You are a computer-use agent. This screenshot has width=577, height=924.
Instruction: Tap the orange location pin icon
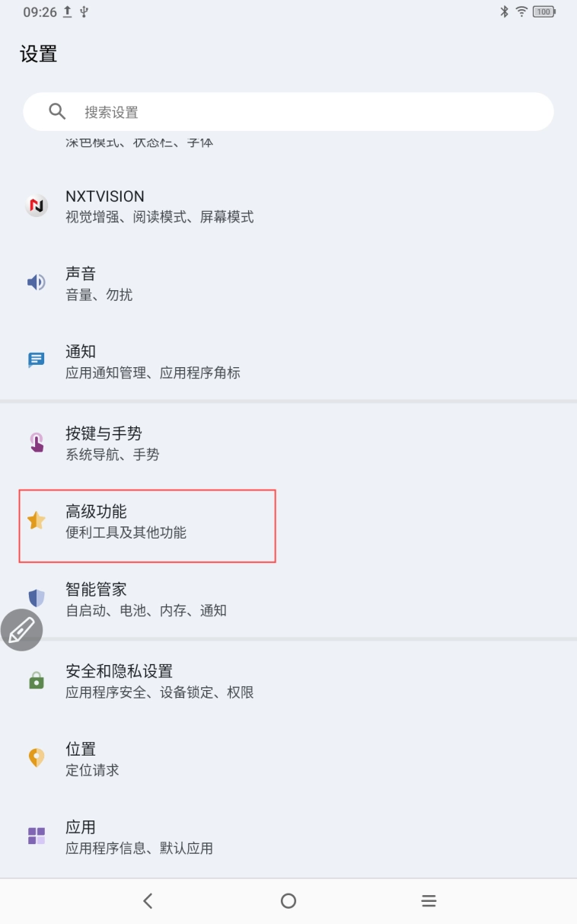(x=37, y=758)
